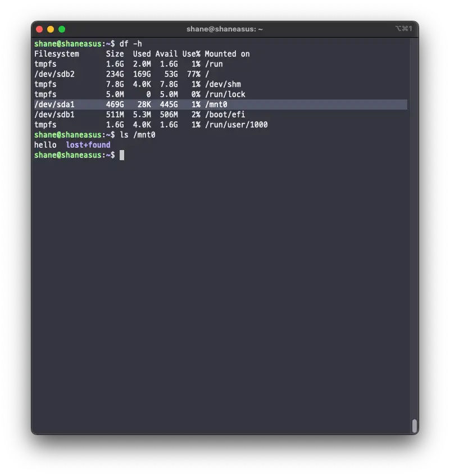Click the /dev/shm mount point
Screen dimensions: 450x476
[x=222, y=84]
